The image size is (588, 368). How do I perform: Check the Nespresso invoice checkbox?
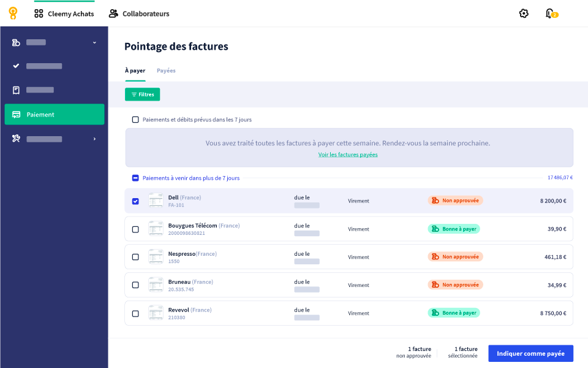[x=135, y=257]
